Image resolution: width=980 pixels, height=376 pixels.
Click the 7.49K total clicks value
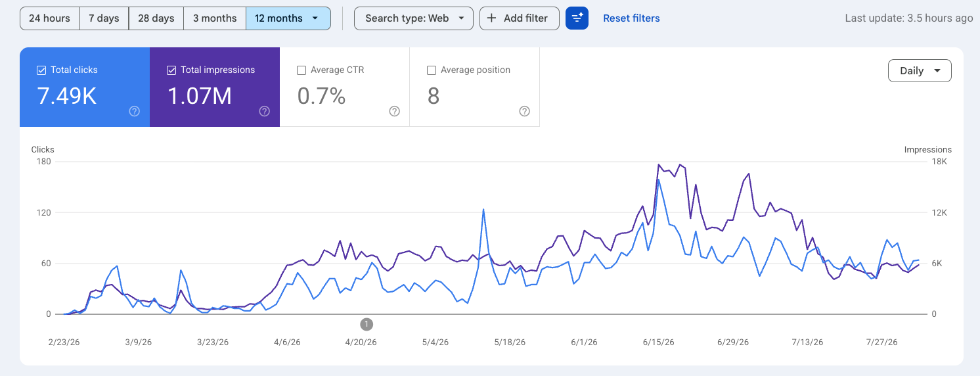coord(67,96)
